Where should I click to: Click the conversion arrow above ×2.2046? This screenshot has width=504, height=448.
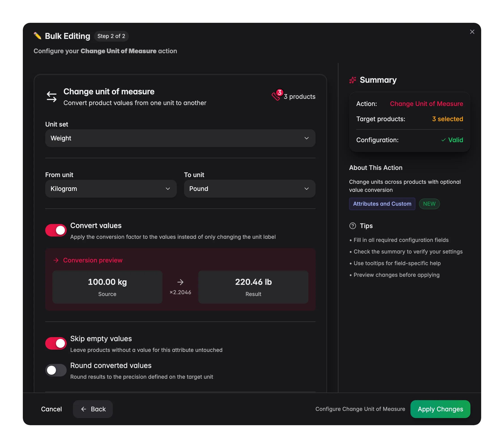pyautogui.click(x=180, y=282)
